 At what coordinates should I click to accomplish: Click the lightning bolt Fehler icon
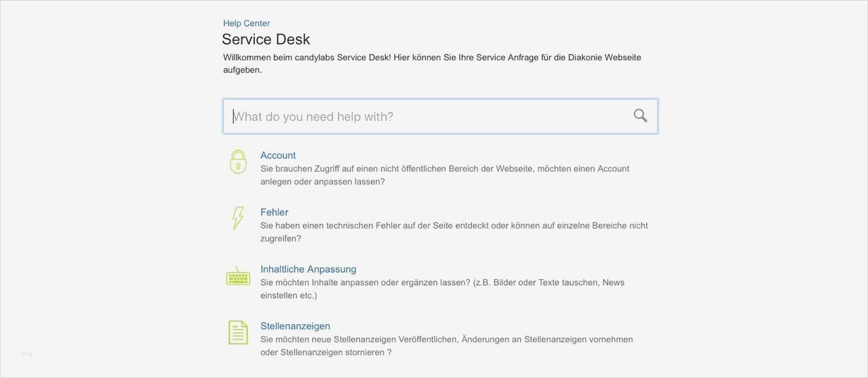238,218
